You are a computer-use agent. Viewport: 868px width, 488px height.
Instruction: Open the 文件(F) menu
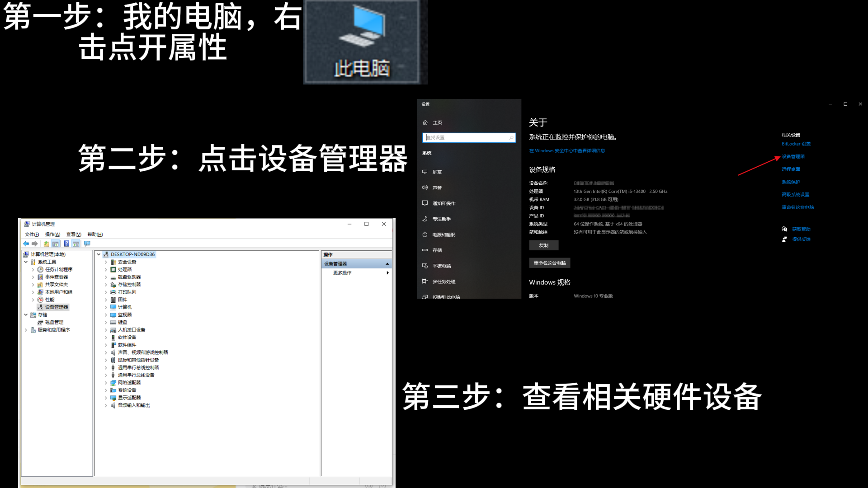[32, 235]
